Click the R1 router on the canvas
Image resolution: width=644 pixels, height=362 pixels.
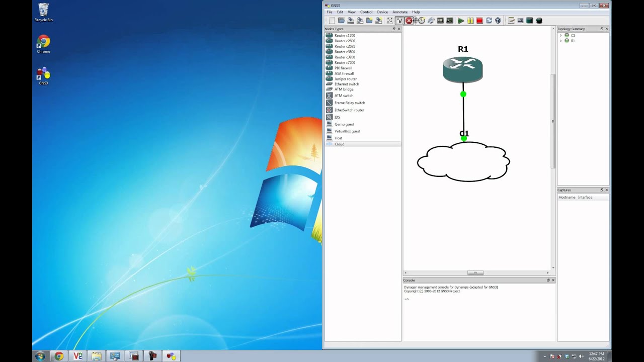tap(463, 70)
